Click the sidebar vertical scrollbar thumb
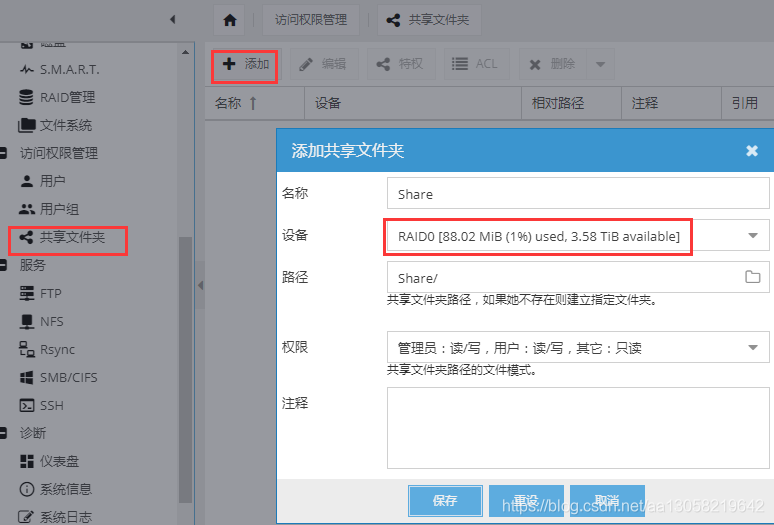This screenshot has width=774, height=525. click(185, 370)
